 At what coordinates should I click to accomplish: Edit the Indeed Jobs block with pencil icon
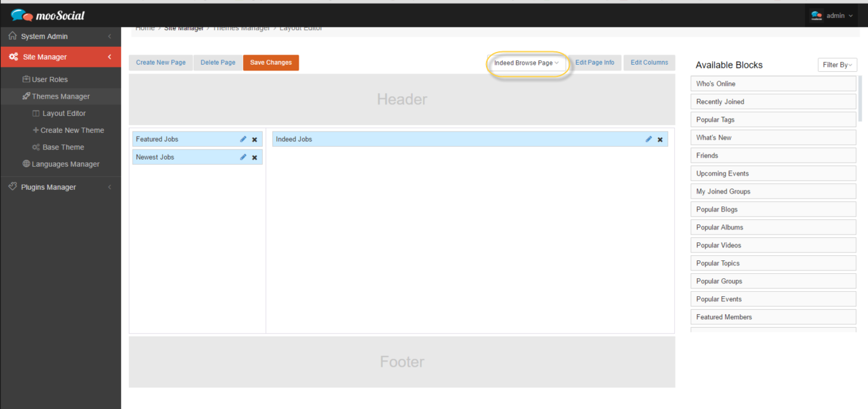(x=649, y=139)
